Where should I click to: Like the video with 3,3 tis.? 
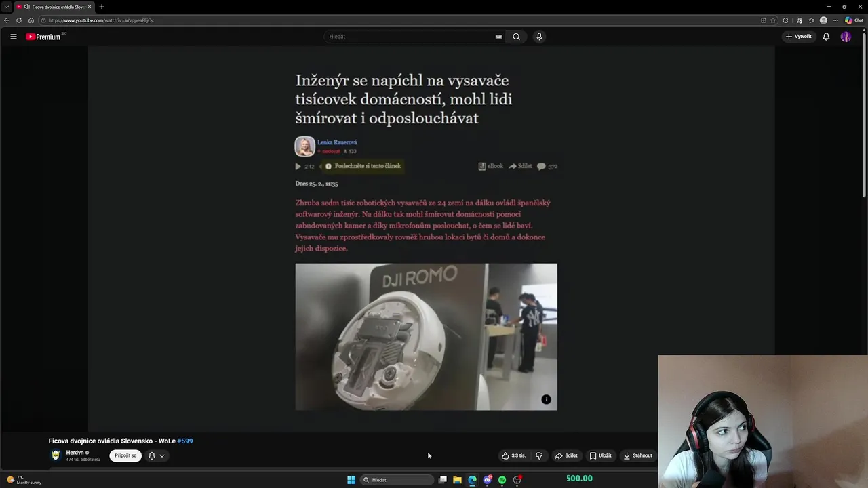point(513,455)
